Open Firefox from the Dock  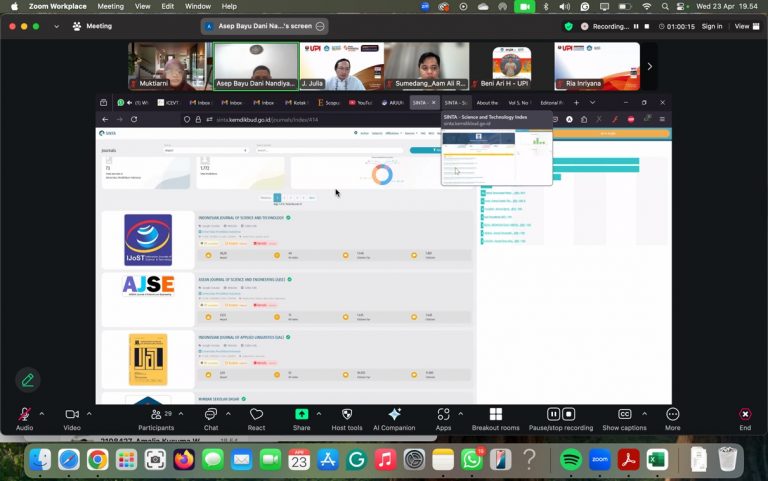pos(184,460)
